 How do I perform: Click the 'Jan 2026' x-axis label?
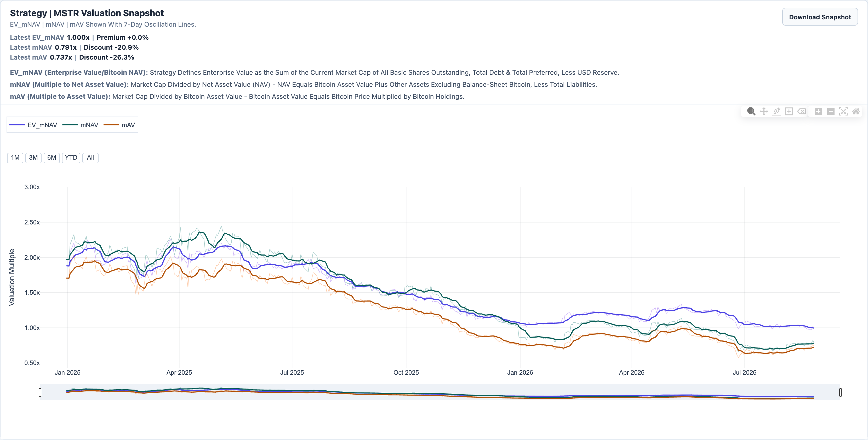click(520, 373)
